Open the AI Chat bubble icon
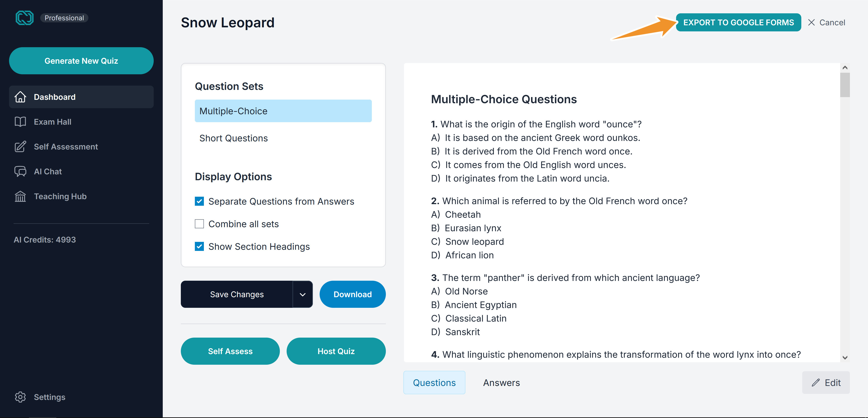Viewport: 868px width, 418px height. (20, 171)
